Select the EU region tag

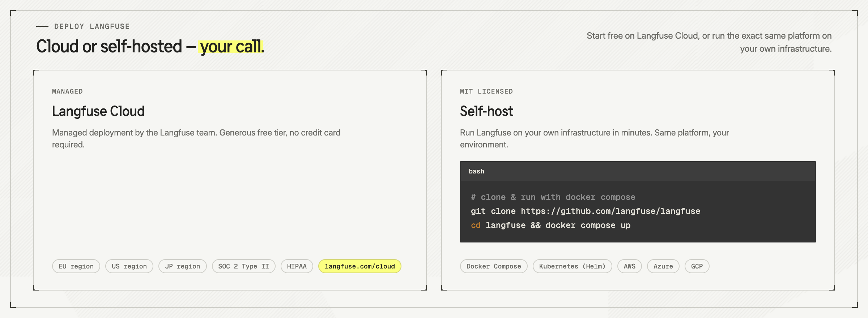coord(76,266)
